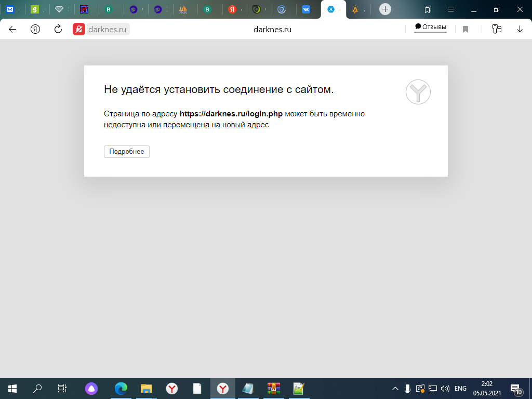The height and width of the screenshot is (399, 532).
Task: Open Отзывы site reviews
Action: 430,28
